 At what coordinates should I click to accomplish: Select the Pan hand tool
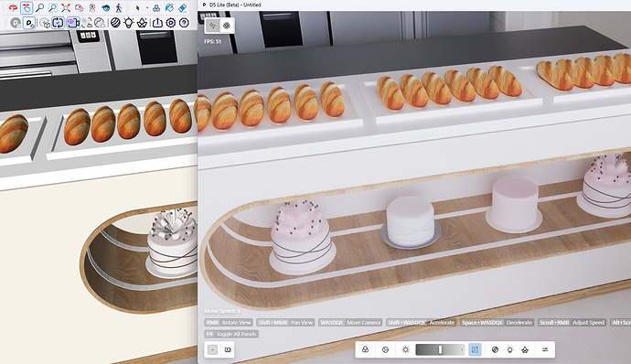27,7
